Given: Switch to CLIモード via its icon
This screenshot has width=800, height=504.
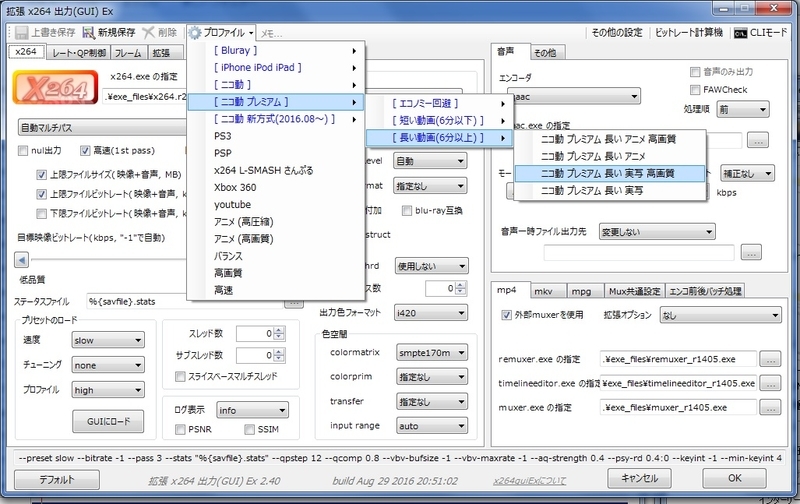Looking at the screenshot, I should pos(740,33).
